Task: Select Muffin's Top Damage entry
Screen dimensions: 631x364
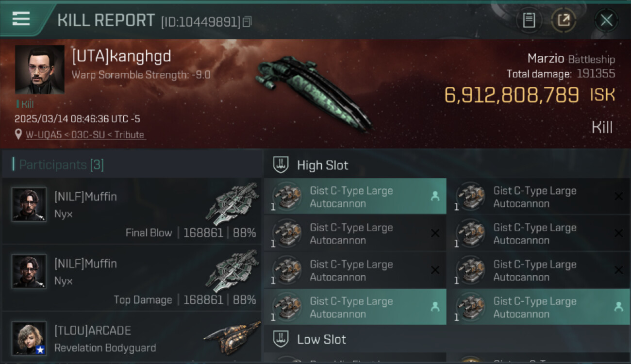Action: pyautogui.click(x=132, y=278)
